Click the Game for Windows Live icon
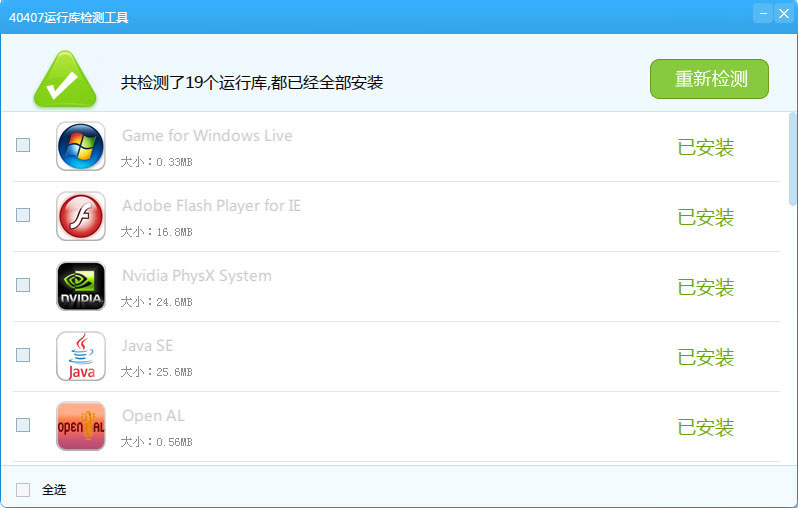798x508 pixels. (x=81, y=146)
